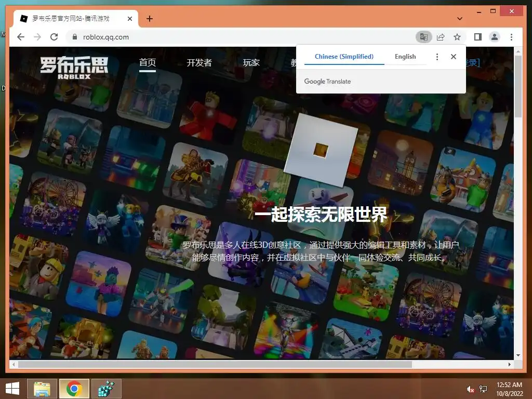Close the Google Translate popup
The width and height of the screenshot is (532, 399).
[x=453, y=57]
